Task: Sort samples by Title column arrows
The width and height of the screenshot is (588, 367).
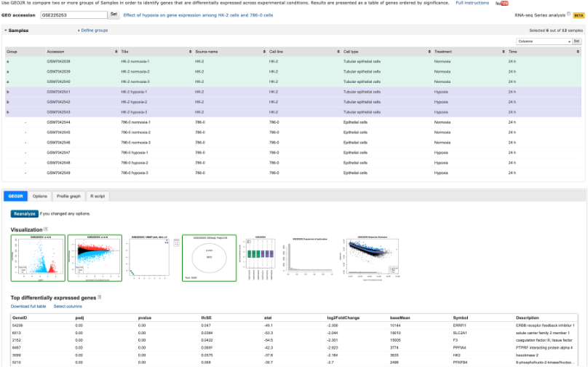Action: pos(190,52)
